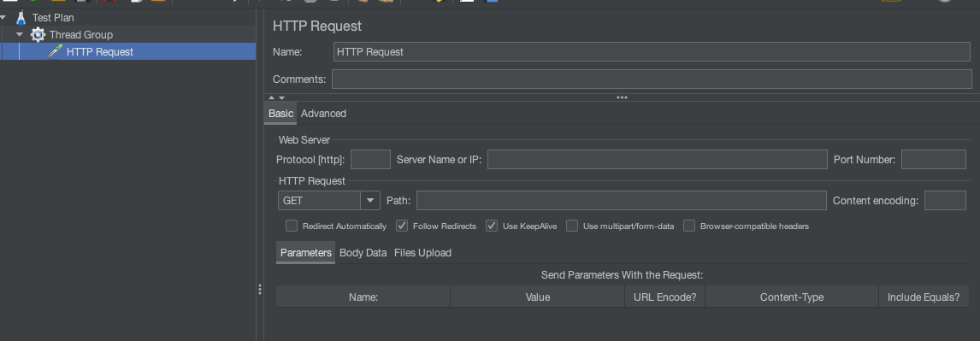
Task: Focus the Server Name or IP field
Action: [x=658, y=159]
